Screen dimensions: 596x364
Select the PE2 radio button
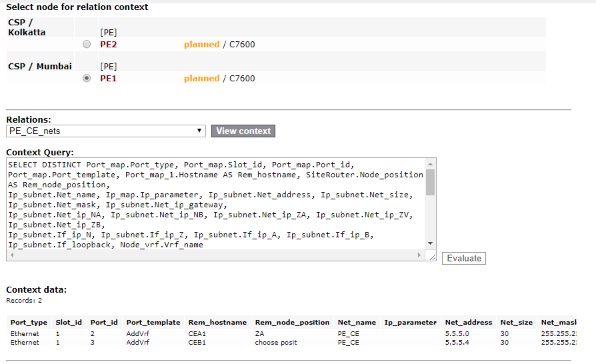[87, 45]
